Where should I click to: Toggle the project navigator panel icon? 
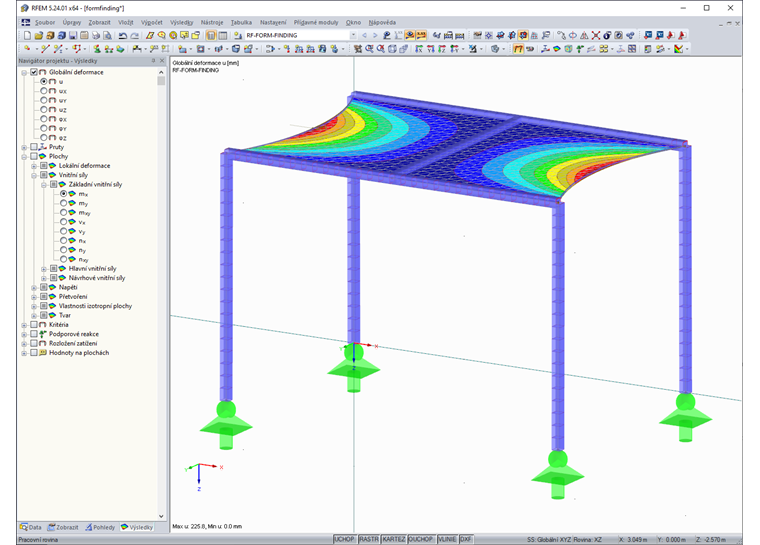click(x=211, y=35)
